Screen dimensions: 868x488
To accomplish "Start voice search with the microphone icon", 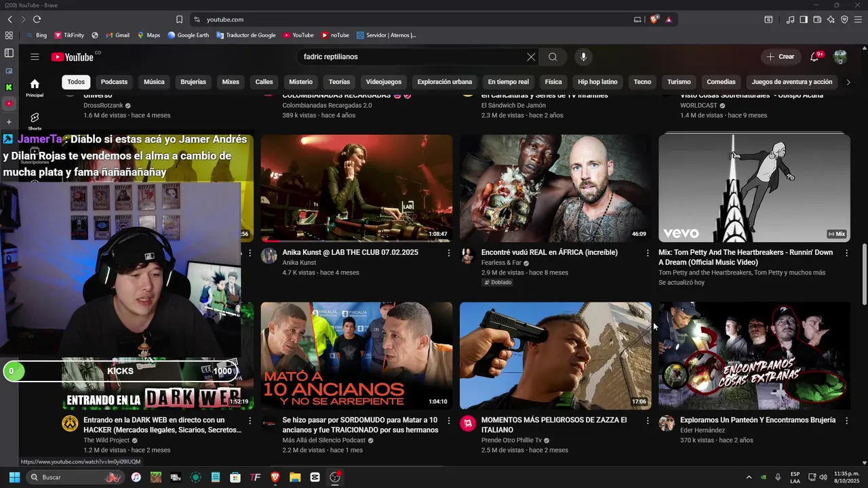I will [x=583, y=57].
